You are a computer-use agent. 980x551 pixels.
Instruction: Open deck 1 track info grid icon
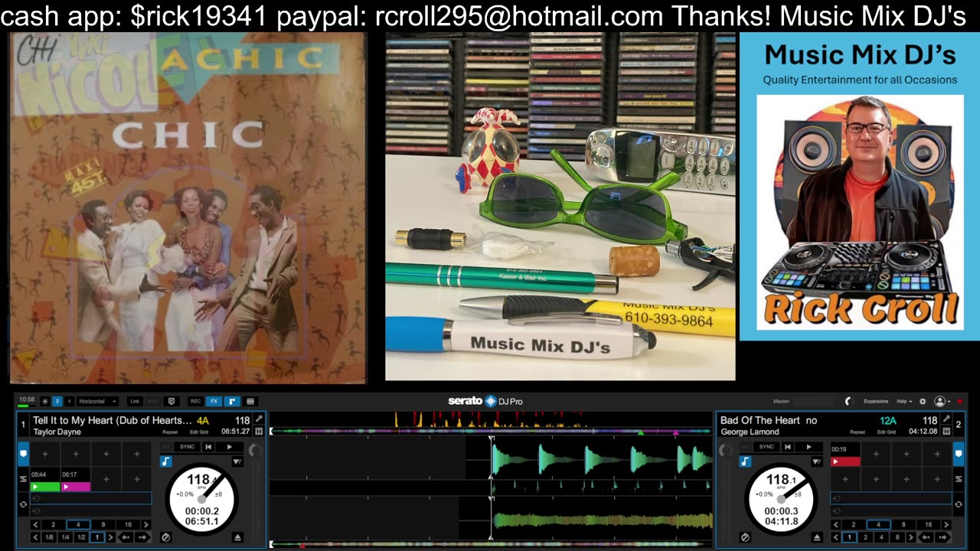point(260,432)
